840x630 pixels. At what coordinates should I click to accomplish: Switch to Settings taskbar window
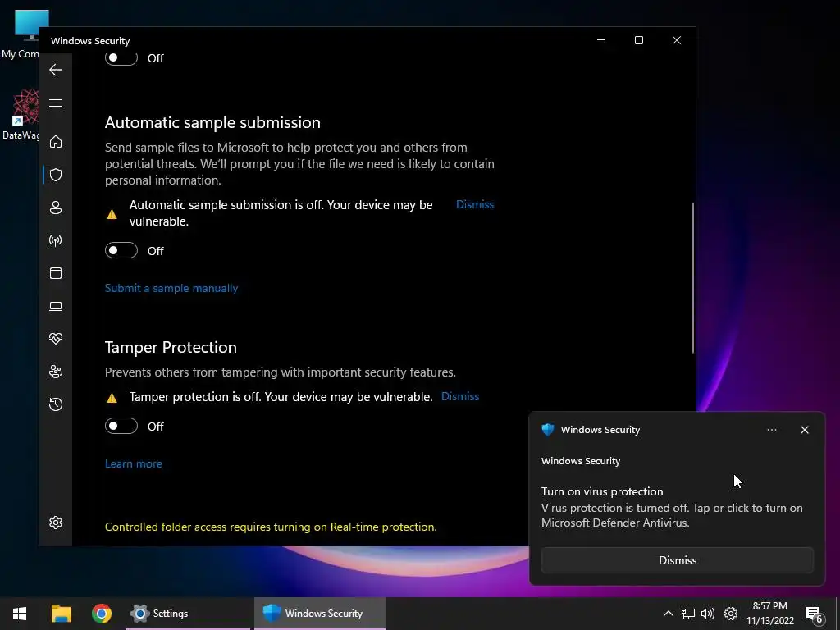click(188, 614)
